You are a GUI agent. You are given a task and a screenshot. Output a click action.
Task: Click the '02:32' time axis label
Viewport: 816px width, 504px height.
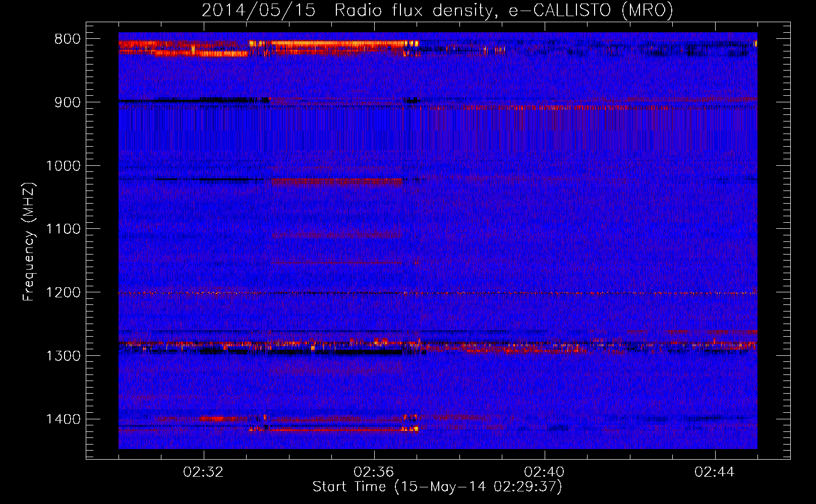204,472
